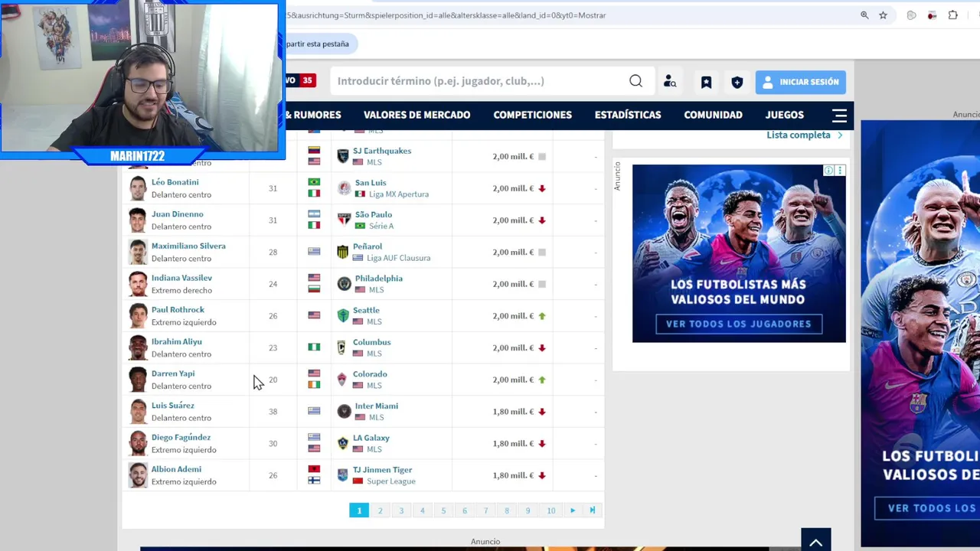Click San Luis club crest

pyautogui.click(x=345, y=188)
